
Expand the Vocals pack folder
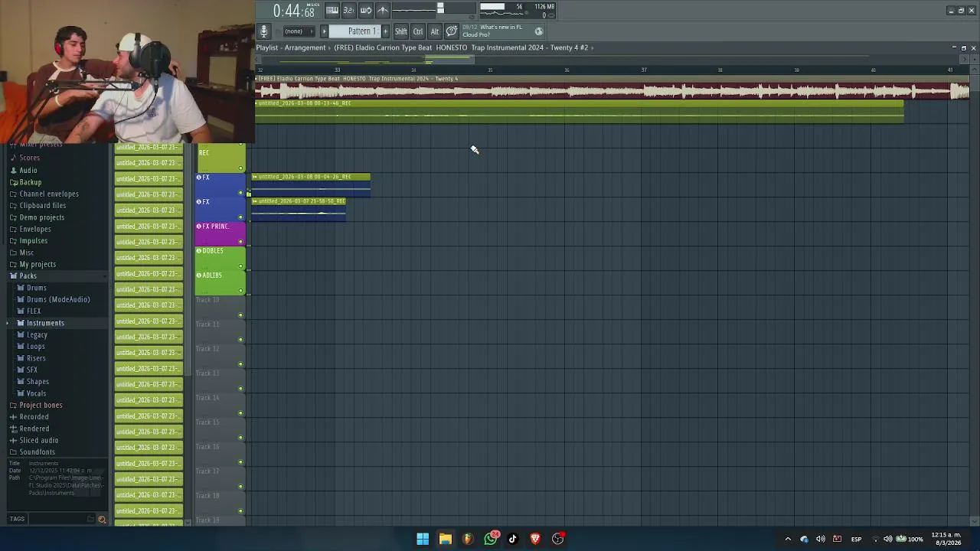point(36,393)
